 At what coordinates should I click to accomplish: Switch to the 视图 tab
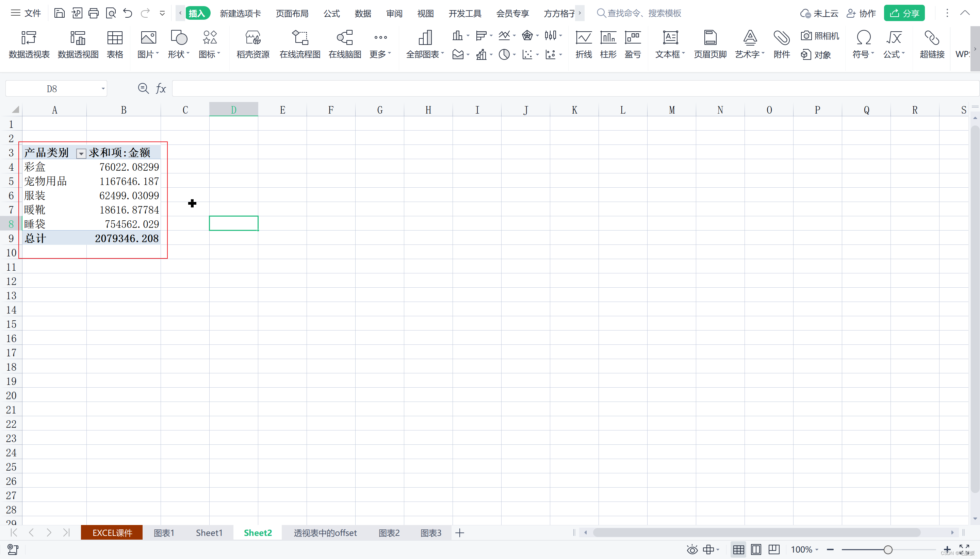coord(425,14)
